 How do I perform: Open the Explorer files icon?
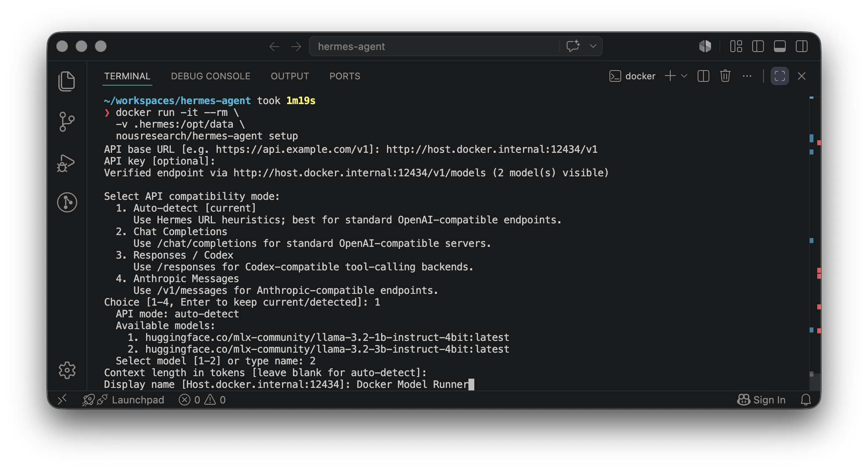coord(67,81)
